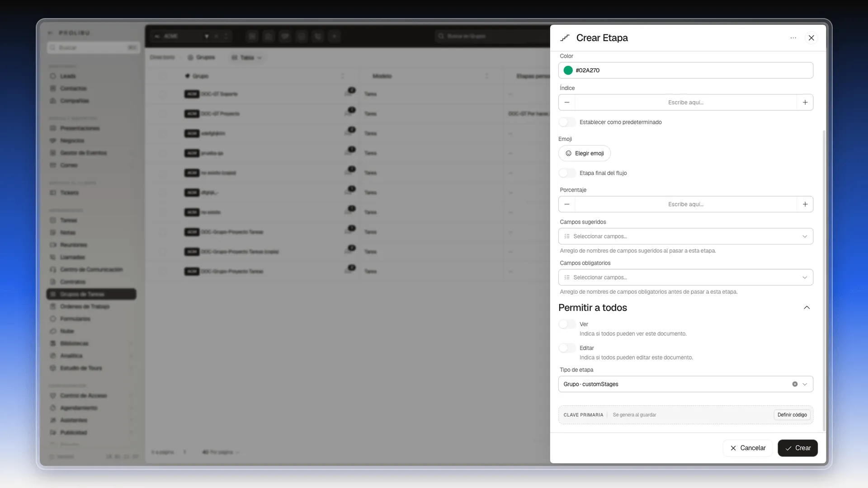Enable Establecer como predeterminado toggle
The image size is (868, 488).
567,122
